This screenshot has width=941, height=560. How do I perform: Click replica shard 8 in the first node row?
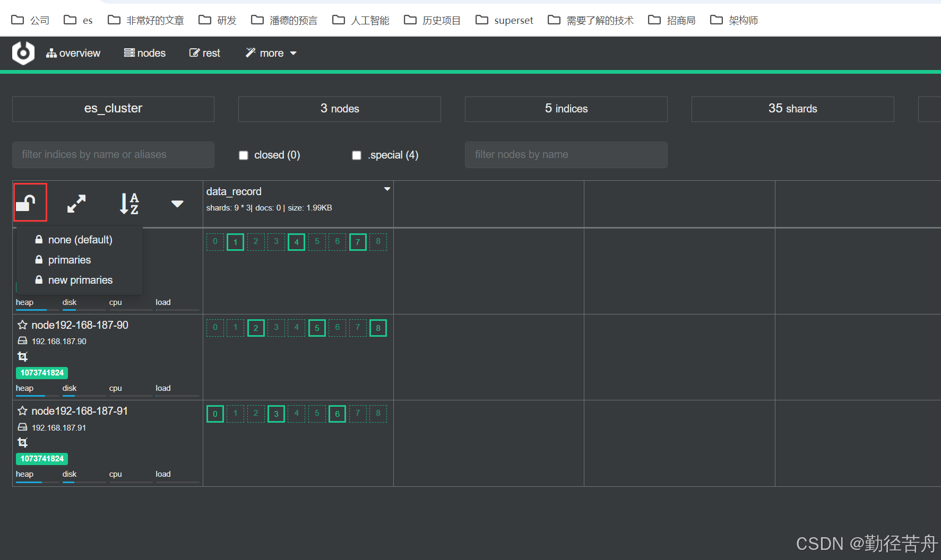coord(378,242)
